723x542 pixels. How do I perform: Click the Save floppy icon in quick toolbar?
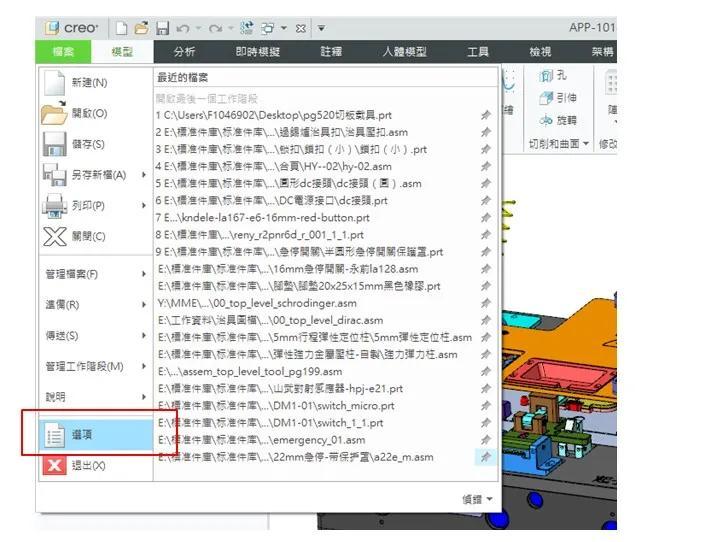pyautogui.click(x=162, y=28)
